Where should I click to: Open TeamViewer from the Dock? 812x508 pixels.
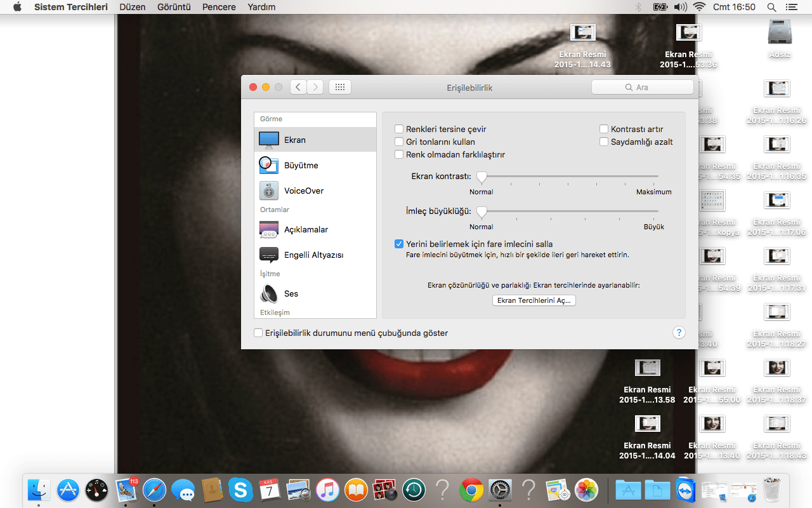click(x=686, y=490)
